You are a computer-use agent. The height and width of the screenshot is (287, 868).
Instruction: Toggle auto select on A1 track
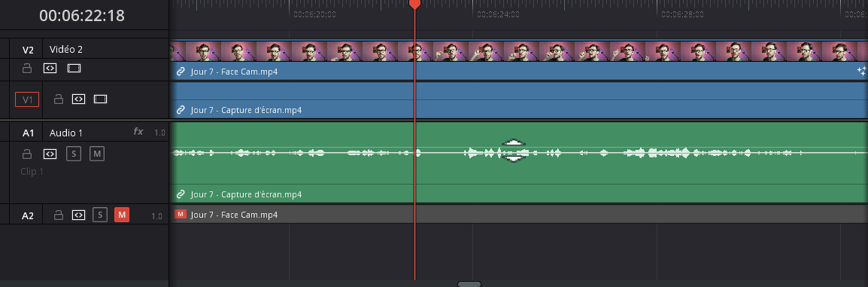tap(50, 154)
